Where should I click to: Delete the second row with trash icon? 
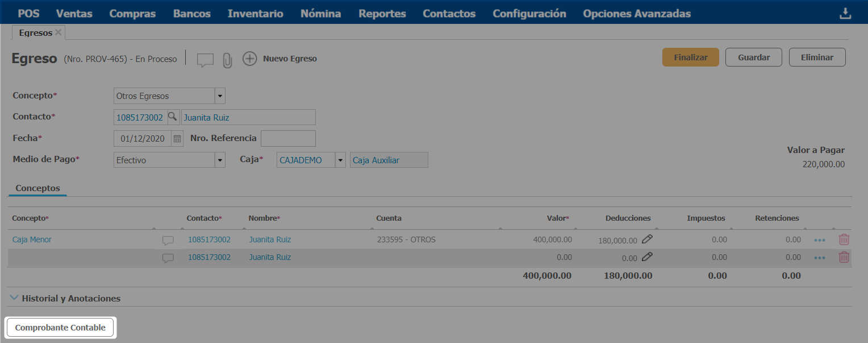[x=844, y=258]
